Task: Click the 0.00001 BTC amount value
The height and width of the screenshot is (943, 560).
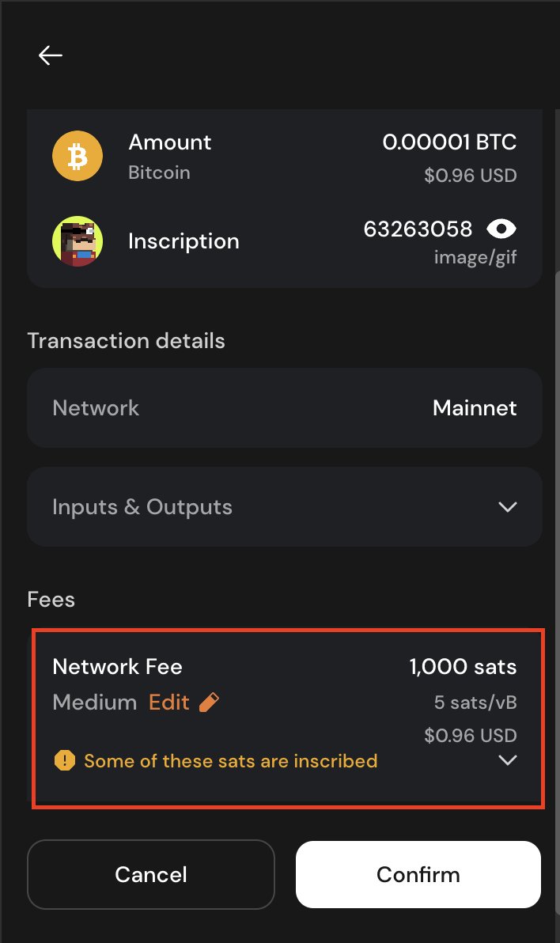Action: point(449,142)
